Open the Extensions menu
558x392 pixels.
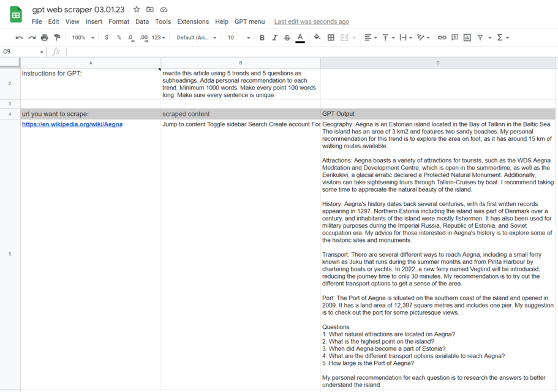[x=193, y=21]
